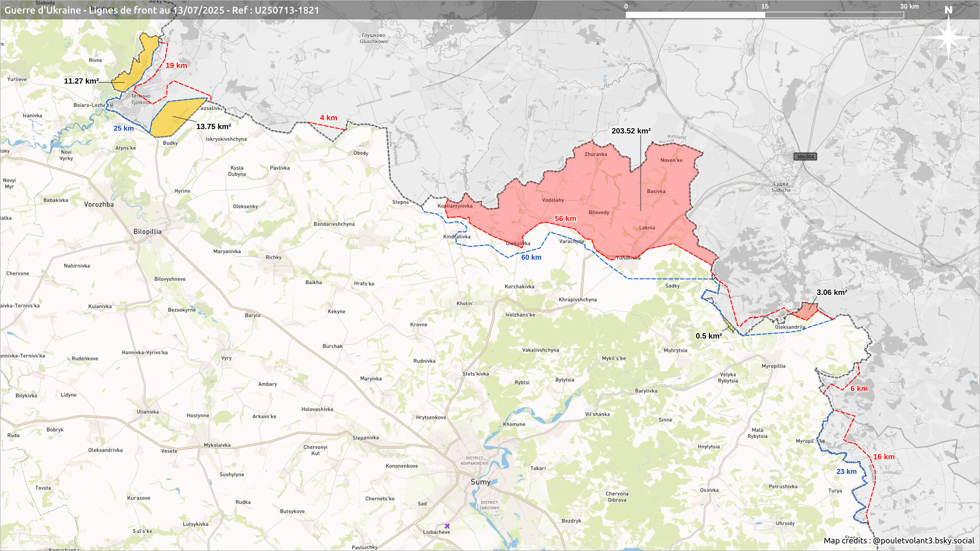Click the Petrushivka village label
Screen dimensions: 980x551
783,486
